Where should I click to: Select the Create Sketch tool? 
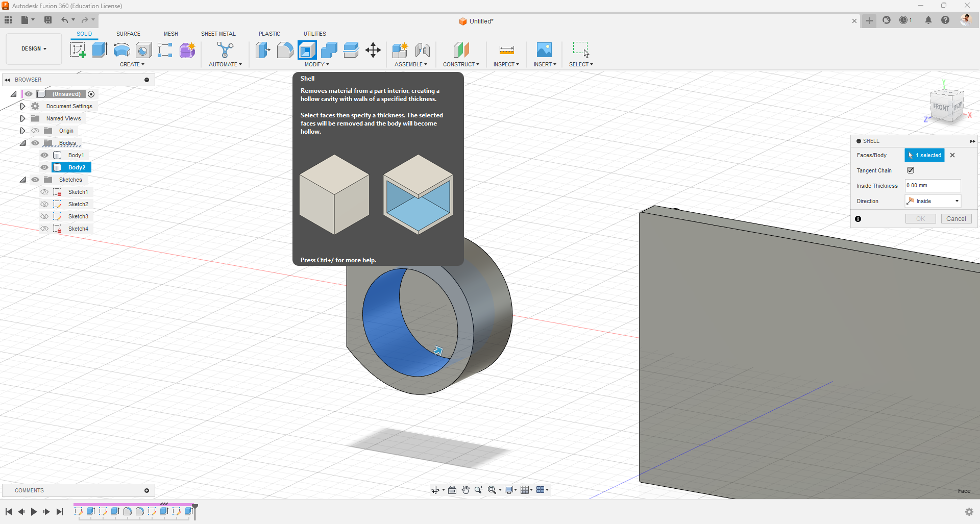coord(78,50)
